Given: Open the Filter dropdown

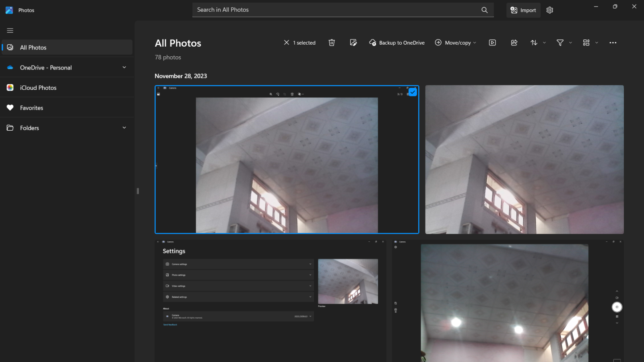Looking at the screenshot, I should pos(564,43).
